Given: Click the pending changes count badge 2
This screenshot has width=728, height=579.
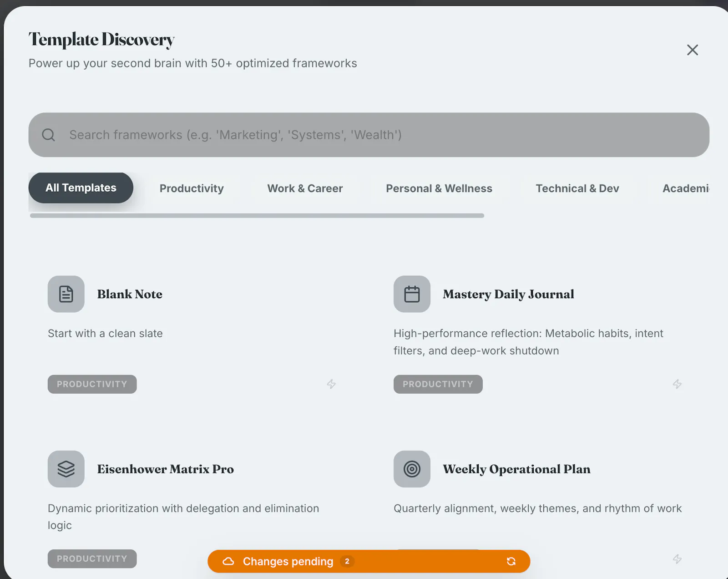Looking at the screenshot, I should pos(347,561).
